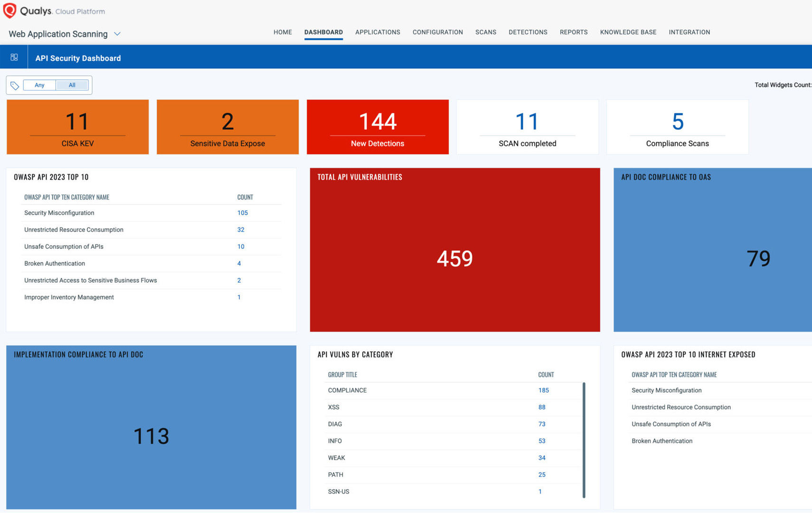812x513 pixels.
Task: Select the Any tag filter option
Action: coord(39,85)
